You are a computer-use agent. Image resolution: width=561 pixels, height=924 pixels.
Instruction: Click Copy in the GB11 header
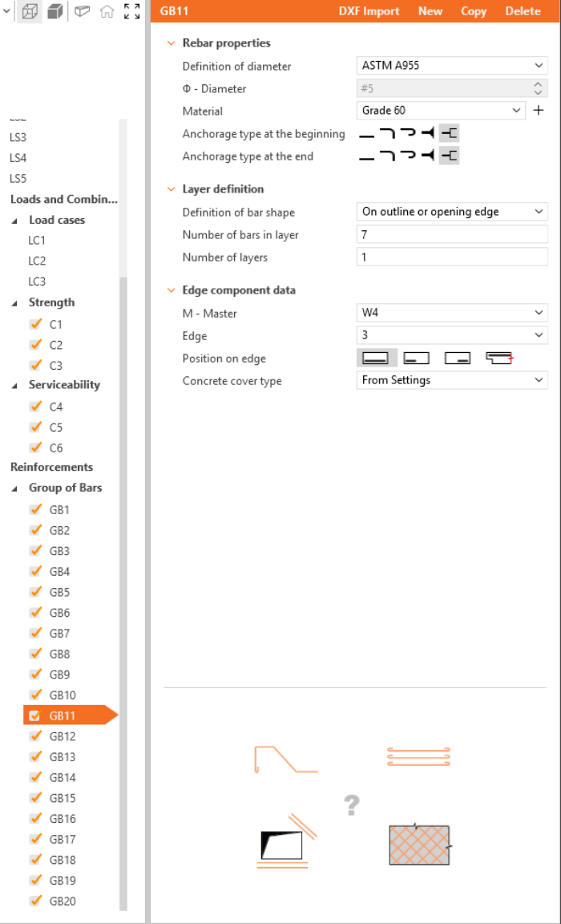(474, 11)
